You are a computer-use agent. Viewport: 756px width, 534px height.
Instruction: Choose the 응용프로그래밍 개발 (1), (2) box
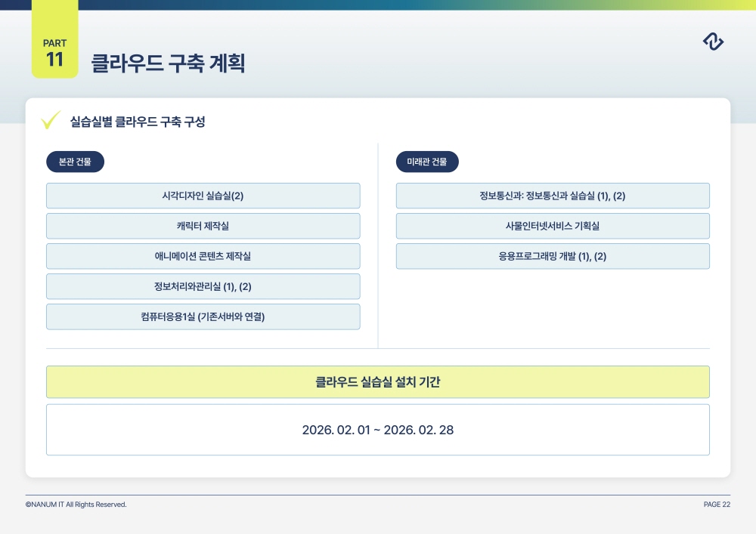553,256
